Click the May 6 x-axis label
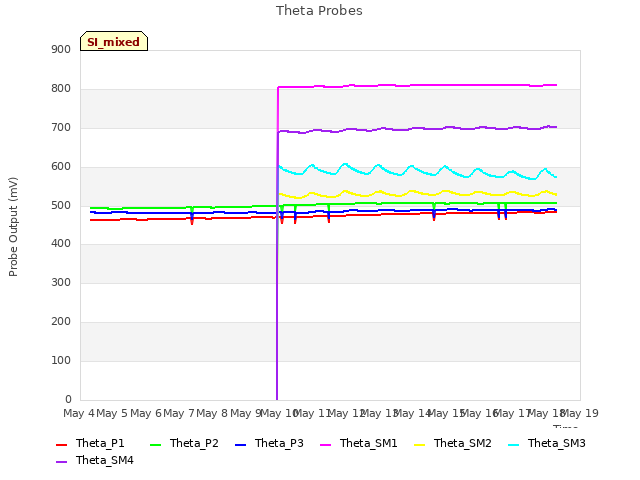 (x=146, y=413)
